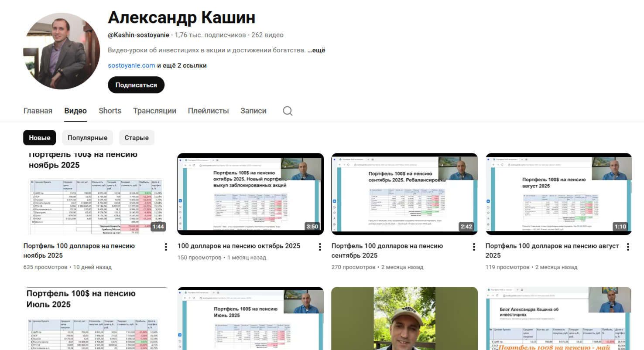Screen dimensions: 644x350
Task: Click the Подписаться button
Action: pyautogui.click(x=136, y=85)
